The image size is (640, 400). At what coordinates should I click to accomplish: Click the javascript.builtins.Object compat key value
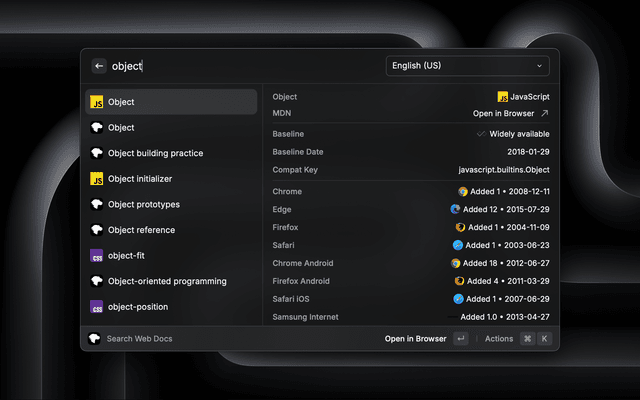click(504, 170)
